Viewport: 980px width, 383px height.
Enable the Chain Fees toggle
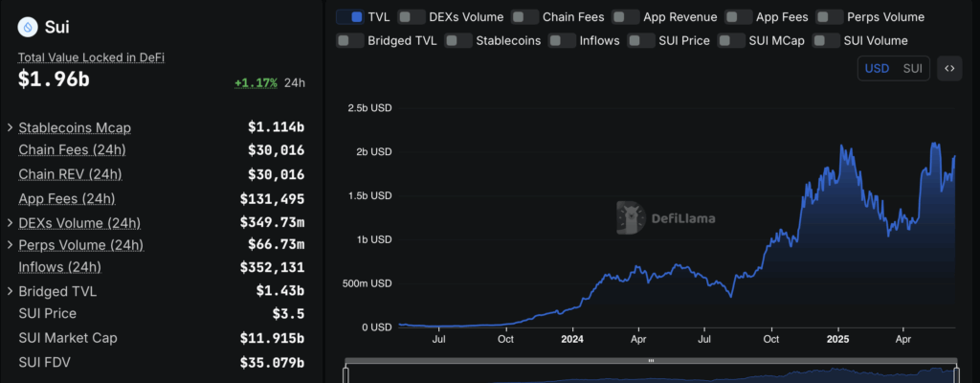(525, 17)
